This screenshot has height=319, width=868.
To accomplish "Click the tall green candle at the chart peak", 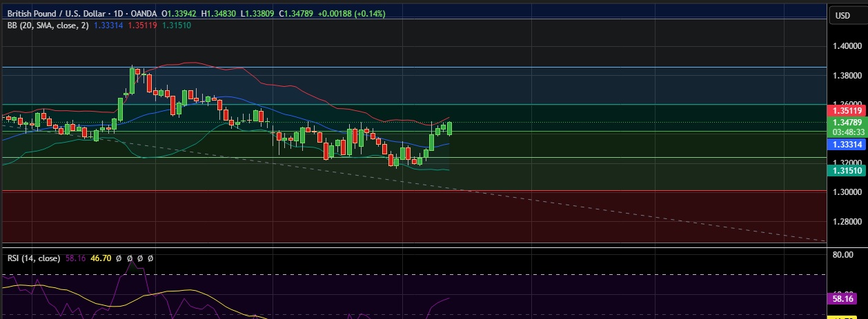I will 130,81.
